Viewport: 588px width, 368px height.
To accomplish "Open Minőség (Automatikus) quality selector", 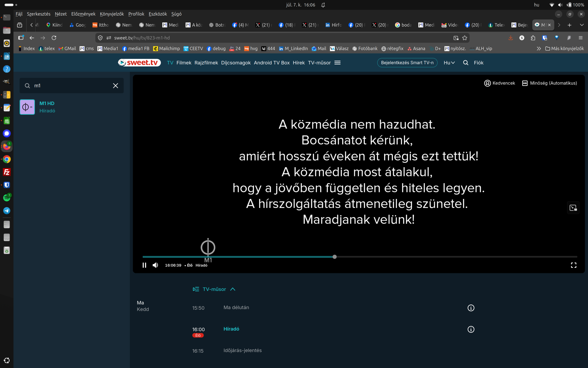I will coord(549,83).
